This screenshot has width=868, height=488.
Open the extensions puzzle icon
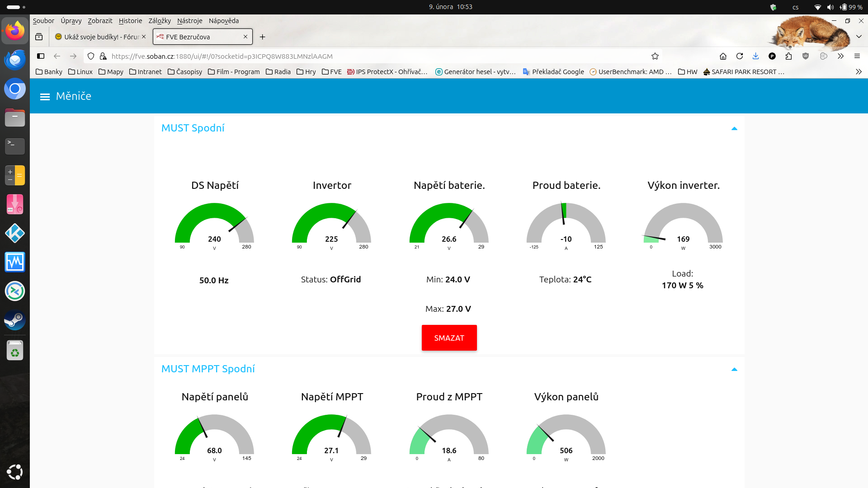coord(788,56)
